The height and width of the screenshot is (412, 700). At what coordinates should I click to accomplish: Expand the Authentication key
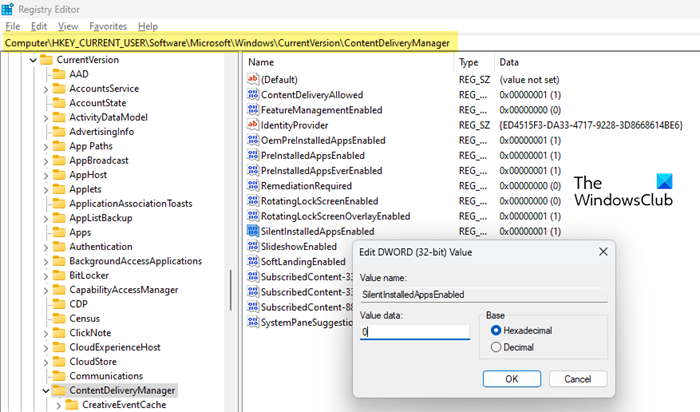coord(46,247)
